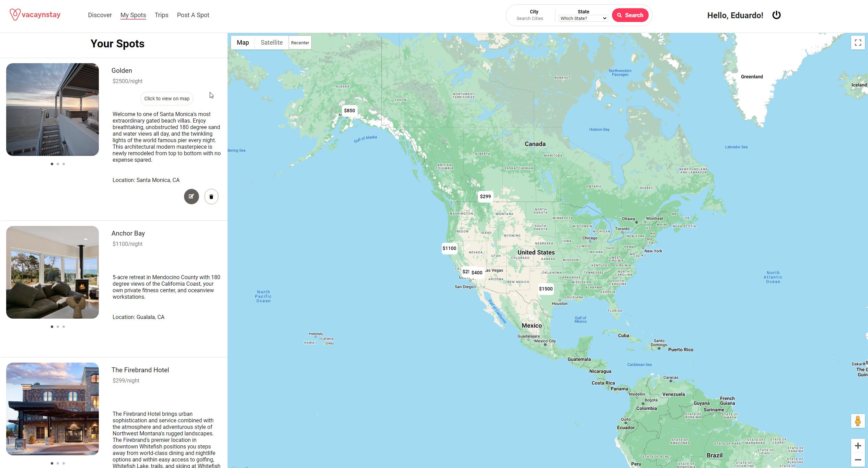Screen dimensions: 868x468
Task: Go to the Trips tab
Action: (161, 15)
